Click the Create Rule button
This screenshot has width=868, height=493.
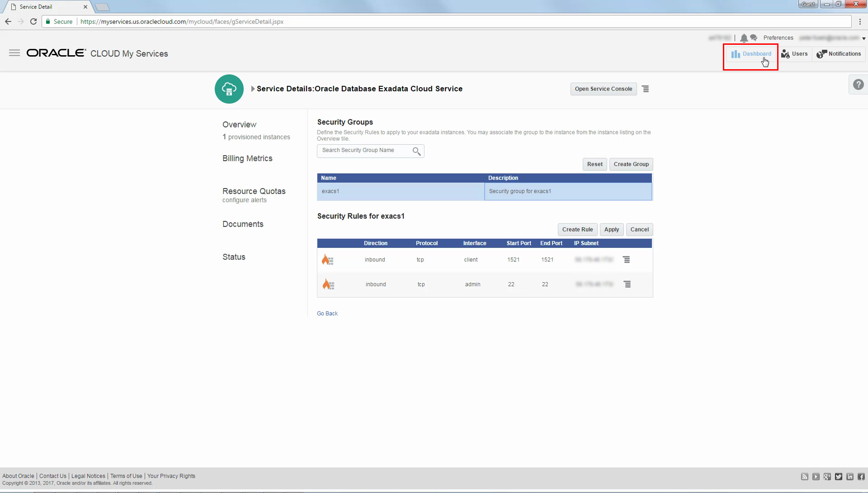[577, 230]
